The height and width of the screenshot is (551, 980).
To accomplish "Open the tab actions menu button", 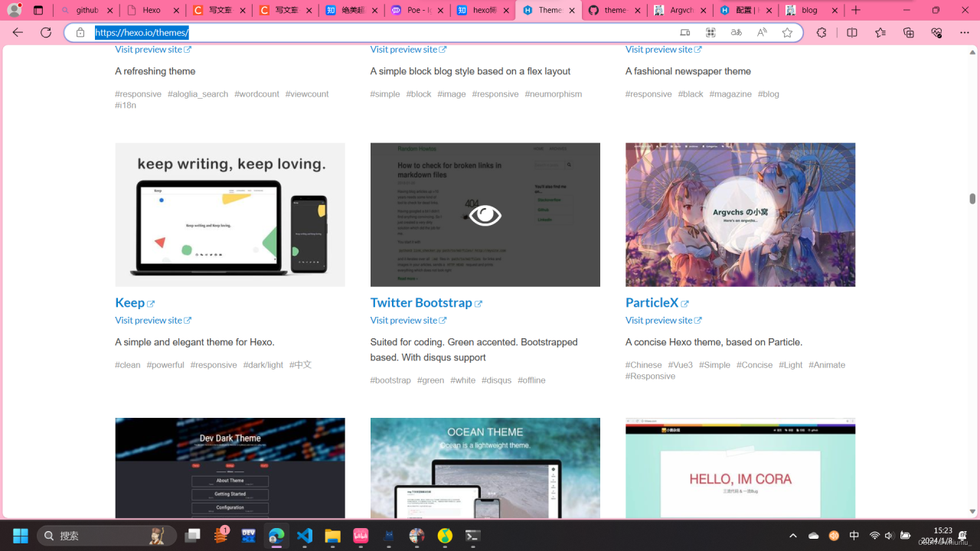I will pyautogui.click(x=38, y=11).
